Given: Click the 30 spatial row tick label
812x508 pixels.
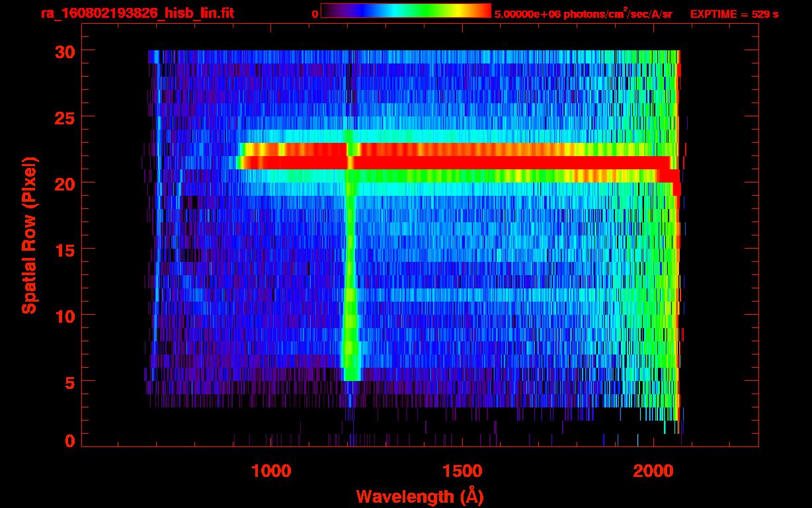Looking at the screenshot, I should 65,51.
